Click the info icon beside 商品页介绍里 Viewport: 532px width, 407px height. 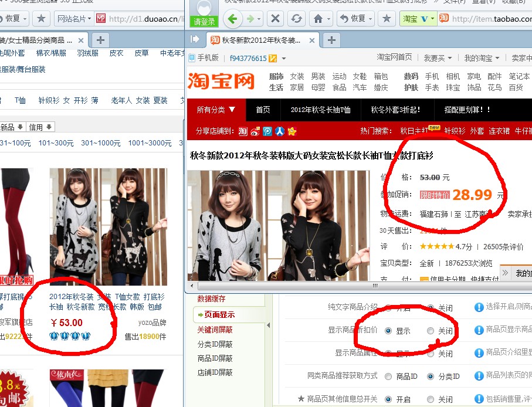tap(479, 353)
